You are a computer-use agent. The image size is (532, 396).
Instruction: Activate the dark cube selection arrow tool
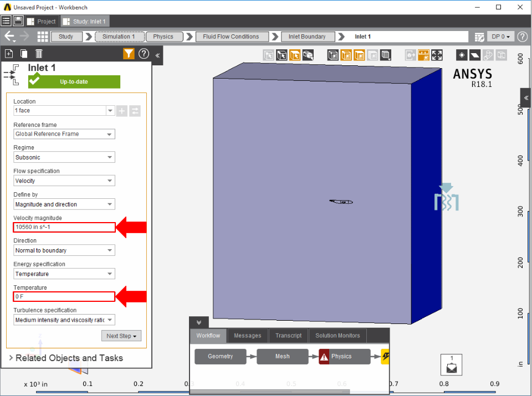tap(282, 55)
